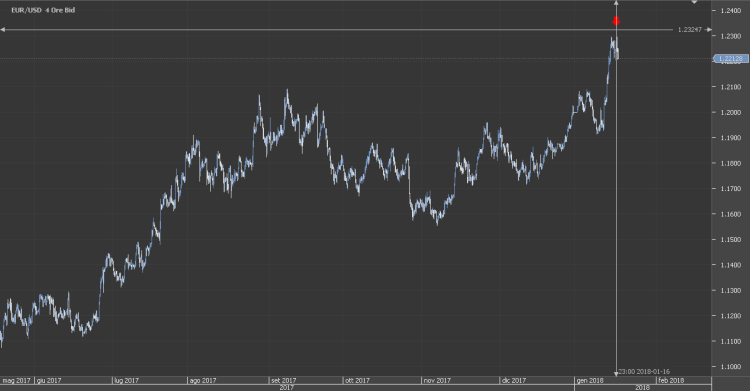Viewport: 750px width, 391px height.
Task: Select the small triangle at the chart's top right
Action: tap(695, 2)
